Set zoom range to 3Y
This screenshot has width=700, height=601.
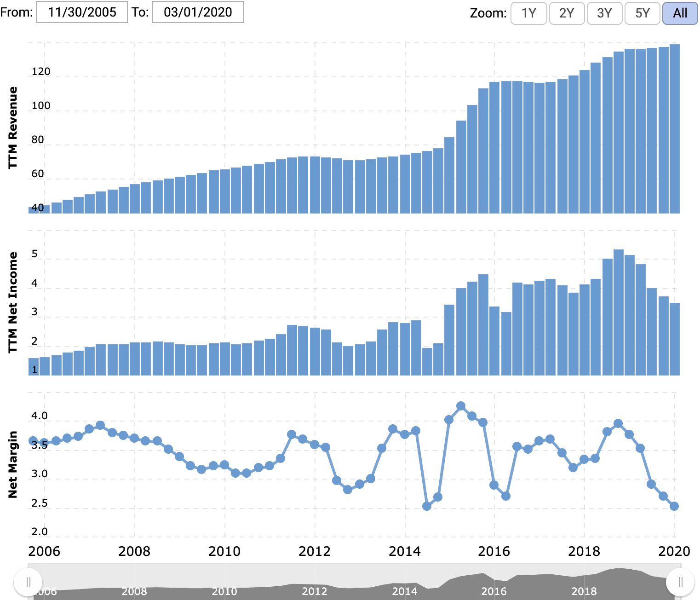pyautogui.click(x=604, y=13)
